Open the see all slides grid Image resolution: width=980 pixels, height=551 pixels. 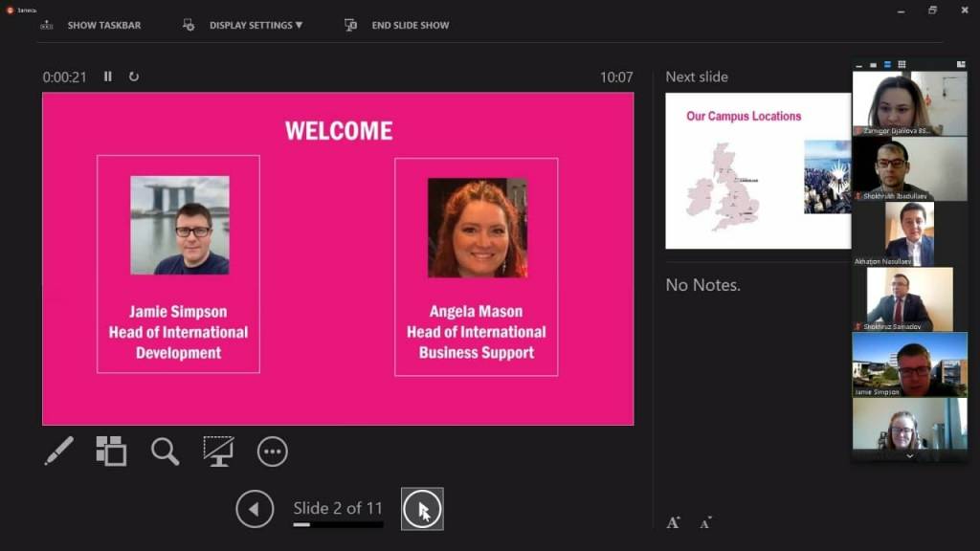point(111,451)
